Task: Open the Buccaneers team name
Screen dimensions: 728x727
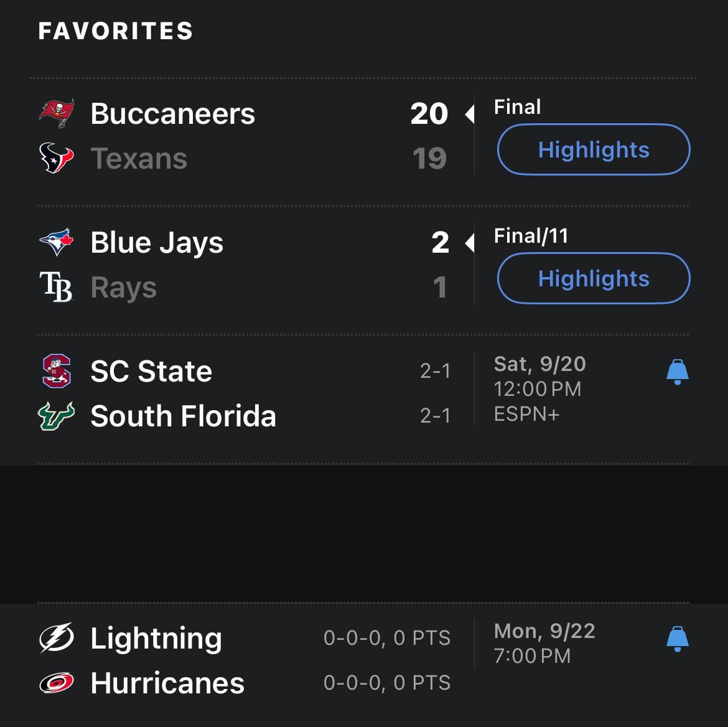Action: [172, 114]
